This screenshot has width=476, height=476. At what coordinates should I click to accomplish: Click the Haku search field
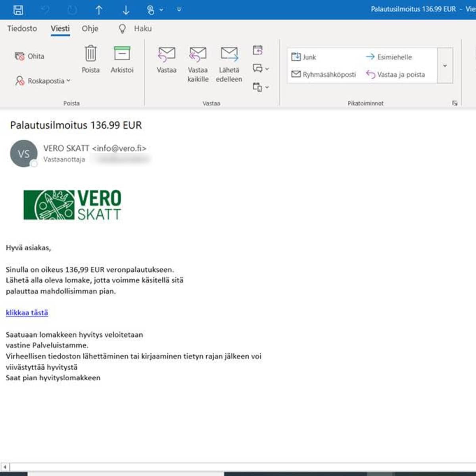pyautogui.click(x=143, y=29)
